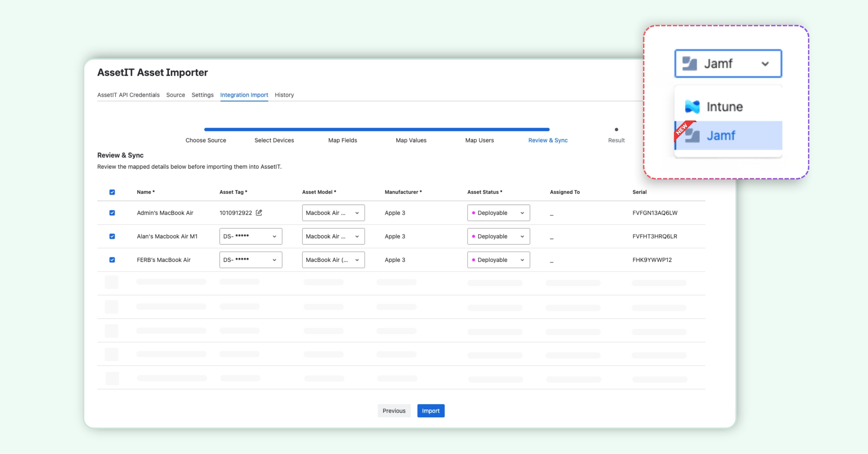The width and height of the screenshot is (868, 454).
Task: Open the Source tab
Action: pyautogui.click(x=175, y=95)
